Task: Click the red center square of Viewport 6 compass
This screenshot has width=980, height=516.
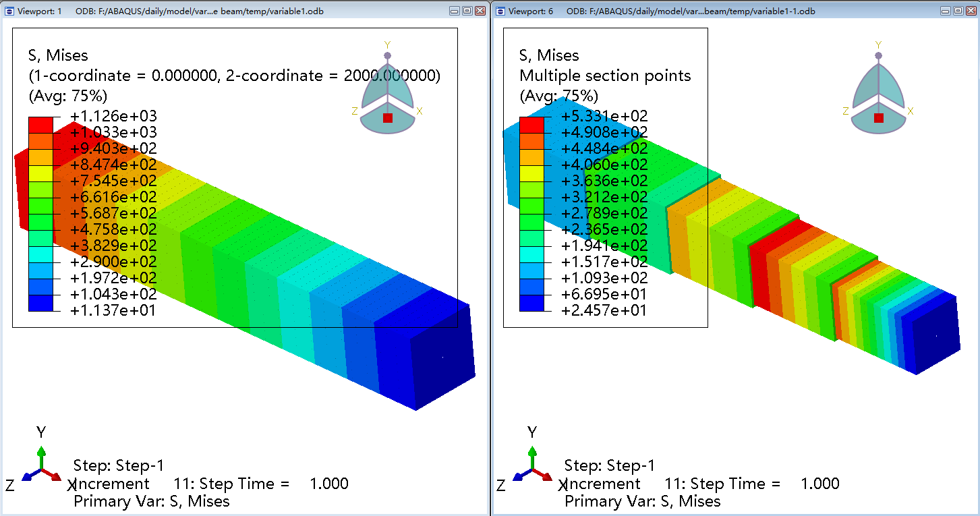Action: click(x=879, y=118)
